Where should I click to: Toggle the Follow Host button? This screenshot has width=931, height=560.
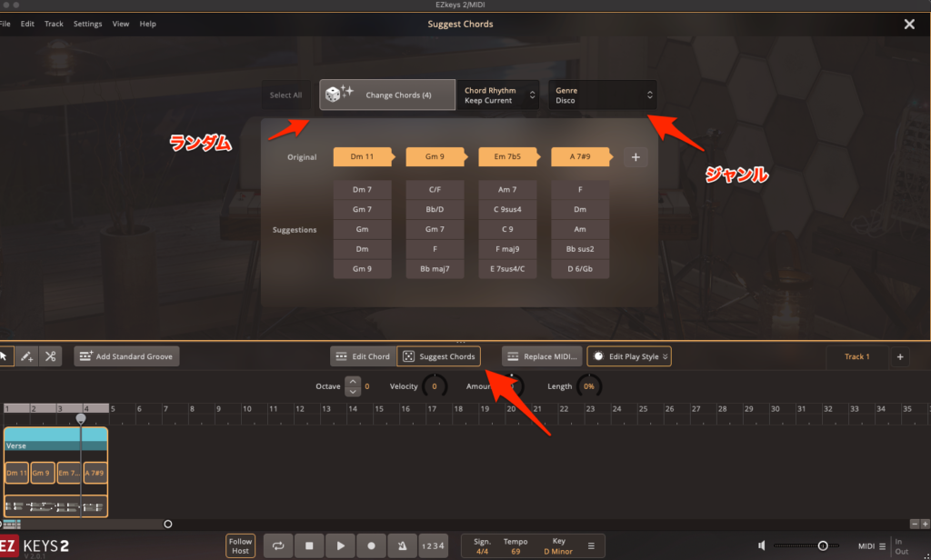tap(240, 545)
